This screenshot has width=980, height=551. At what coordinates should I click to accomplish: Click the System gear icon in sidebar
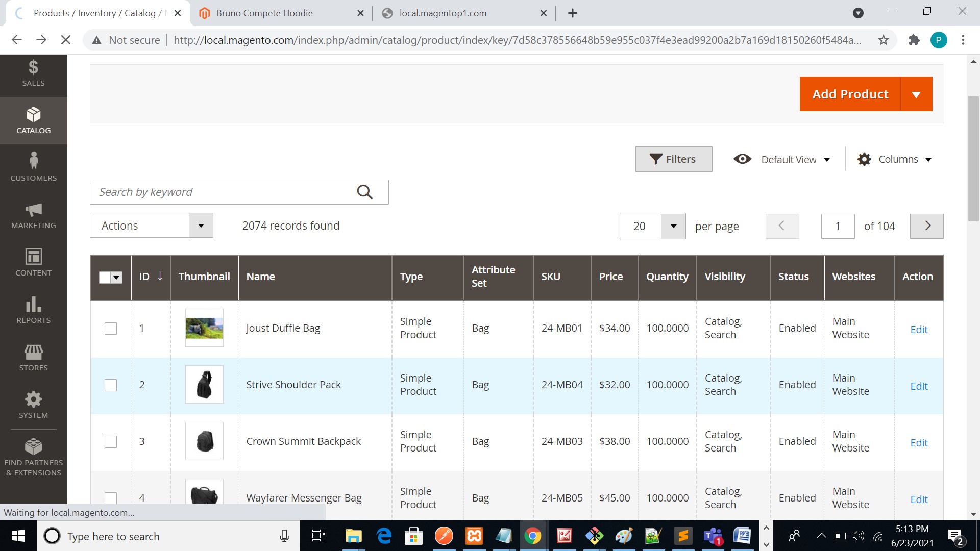coord(33,405)
